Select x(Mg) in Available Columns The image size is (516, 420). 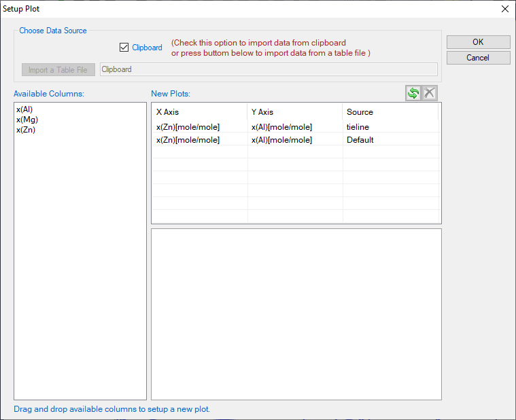[26, 120]
